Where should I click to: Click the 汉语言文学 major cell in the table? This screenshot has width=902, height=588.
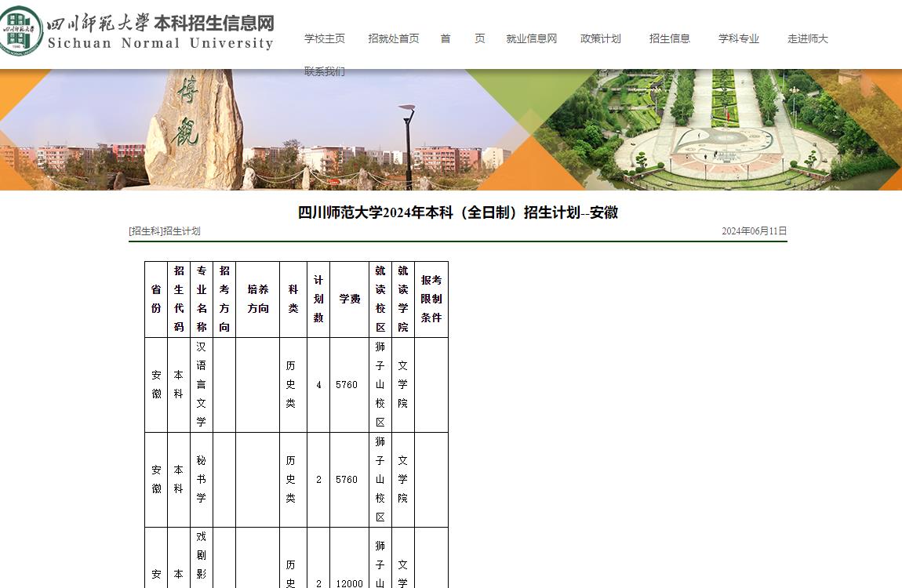point(202,384)
